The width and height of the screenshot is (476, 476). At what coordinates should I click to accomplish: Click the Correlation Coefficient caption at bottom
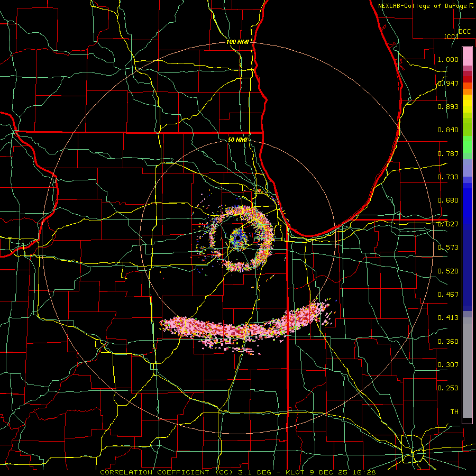coord(238,472)
